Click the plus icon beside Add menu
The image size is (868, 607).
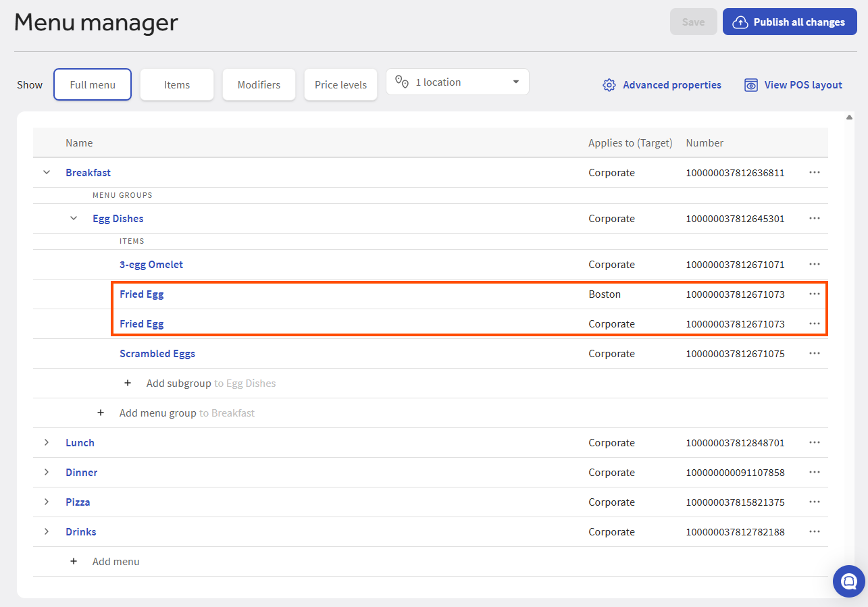(x=74, y=561)
